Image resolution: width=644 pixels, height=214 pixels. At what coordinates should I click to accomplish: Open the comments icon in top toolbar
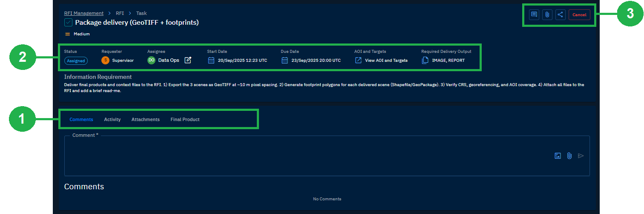pyautogui.click(x=534, y=15)
